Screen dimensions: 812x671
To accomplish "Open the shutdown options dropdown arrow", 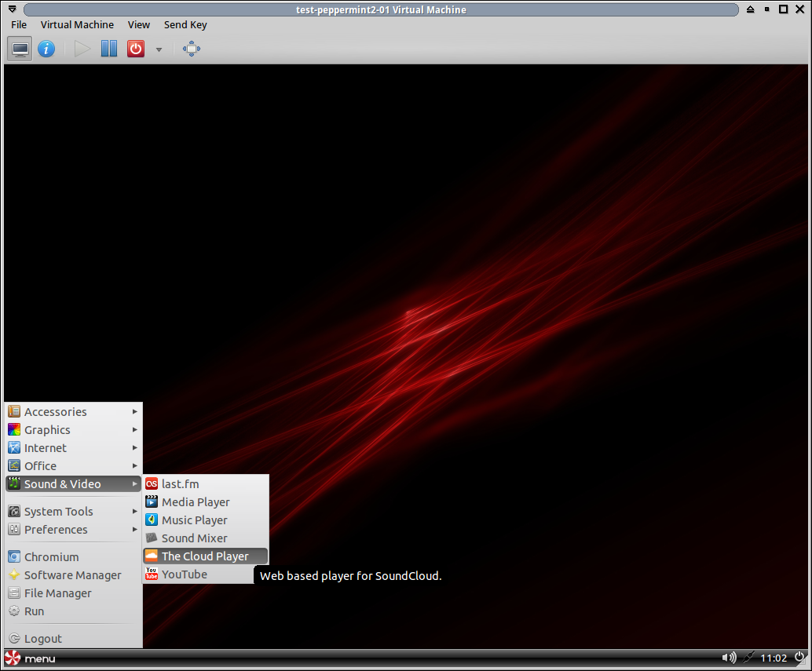I will 159,49.
